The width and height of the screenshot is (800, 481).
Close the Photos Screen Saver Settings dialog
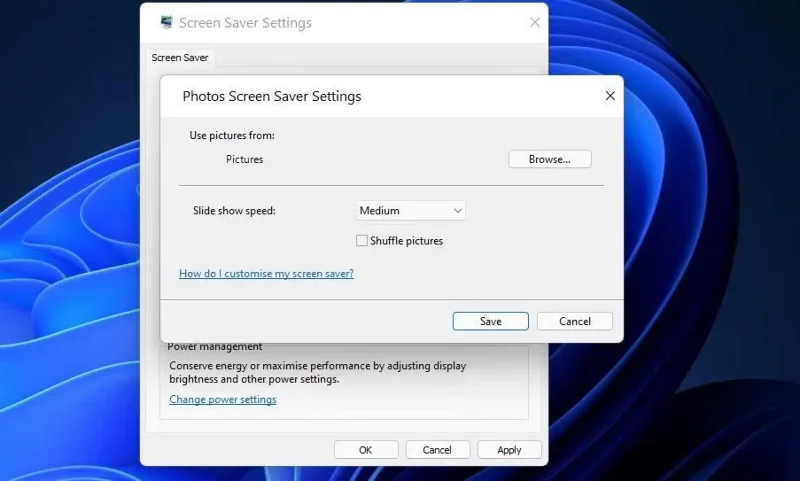pyautogui.click(x=610, y=96)
